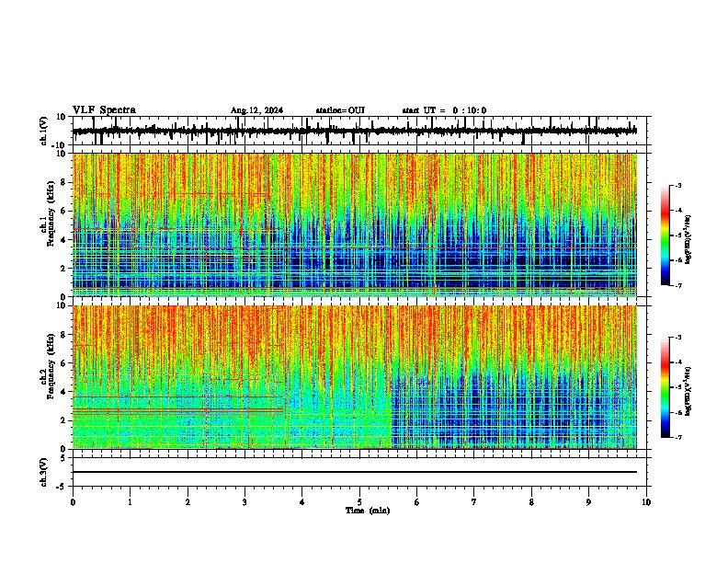
Task: Click the "ch.1(V)" waveform axis label
Action: 44,131
